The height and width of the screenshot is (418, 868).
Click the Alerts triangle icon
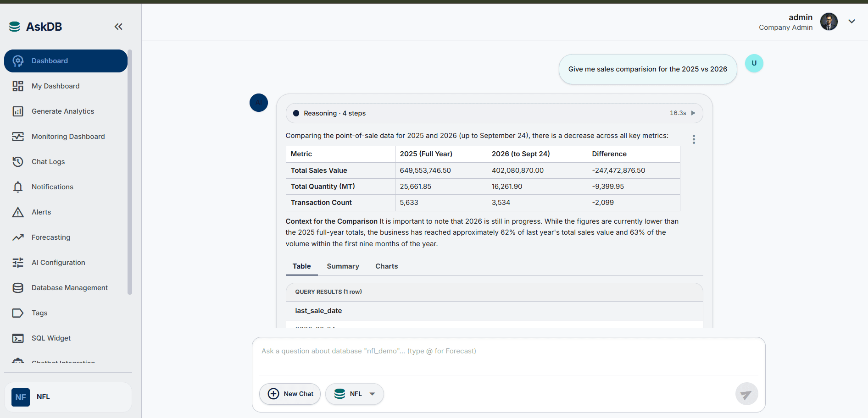[x=18, y=212]
